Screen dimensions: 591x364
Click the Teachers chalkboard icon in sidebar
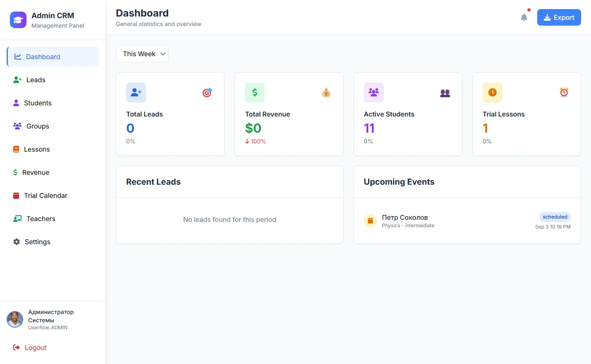[x=17, y=219]
